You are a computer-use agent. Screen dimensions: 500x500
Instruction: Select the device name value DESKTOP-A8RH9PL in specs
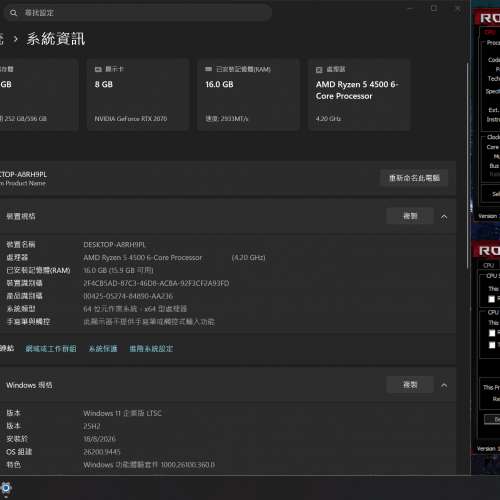click(x=115, y=245)
